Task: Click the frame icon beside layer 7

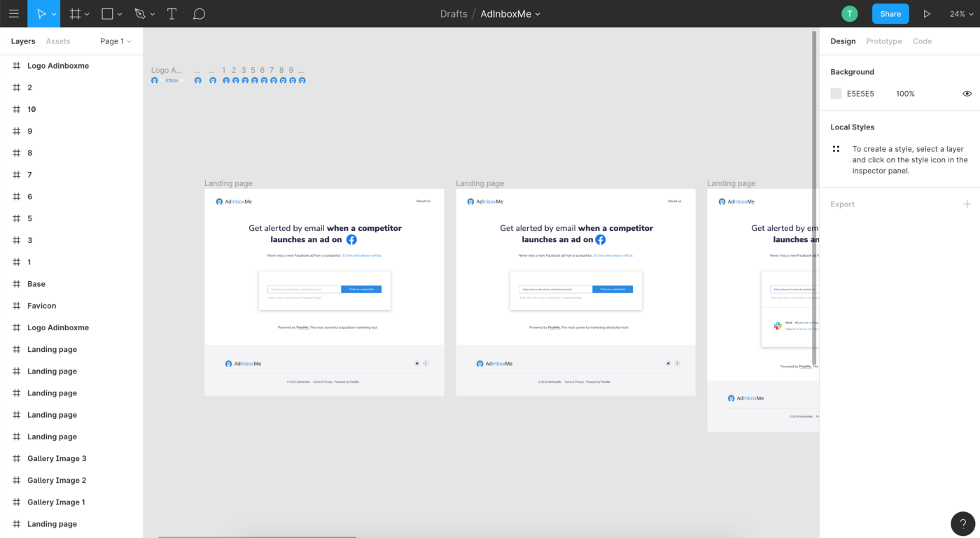Action: point(16,175)
